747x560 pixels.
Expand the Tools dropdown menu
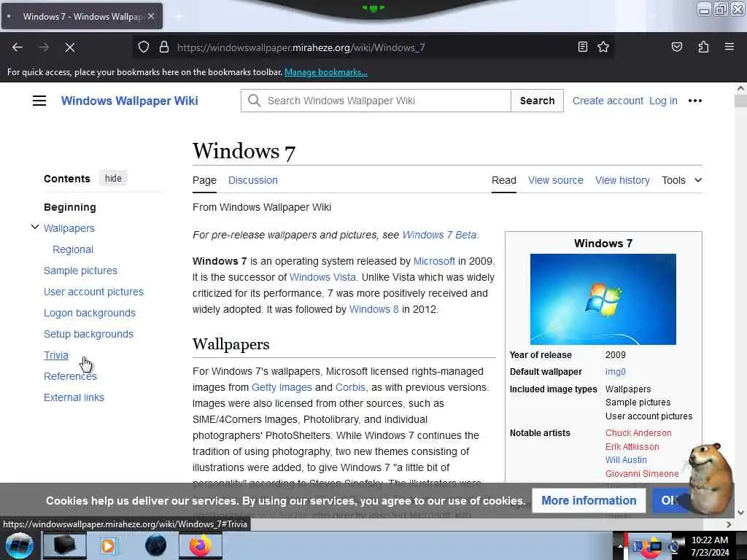(682, 180)
